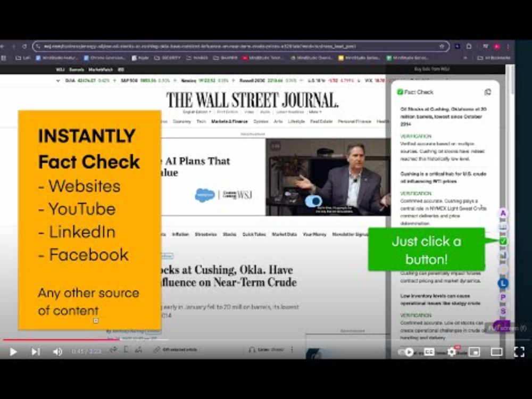
Task: Open article more options dots
Action: tap(292, 350)
